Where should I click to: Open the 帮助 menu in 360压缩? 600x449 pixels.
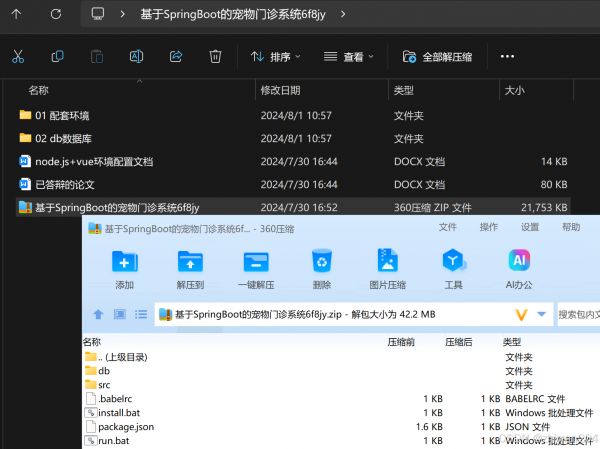click(x=571, y=227)
